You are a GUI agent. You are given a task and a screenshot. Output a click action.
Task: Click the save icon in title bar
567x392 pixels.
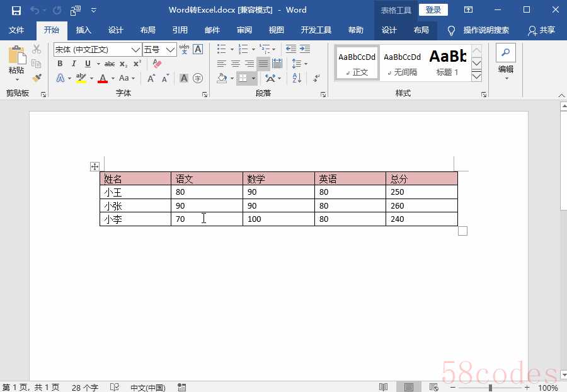[x=16, y=10]
